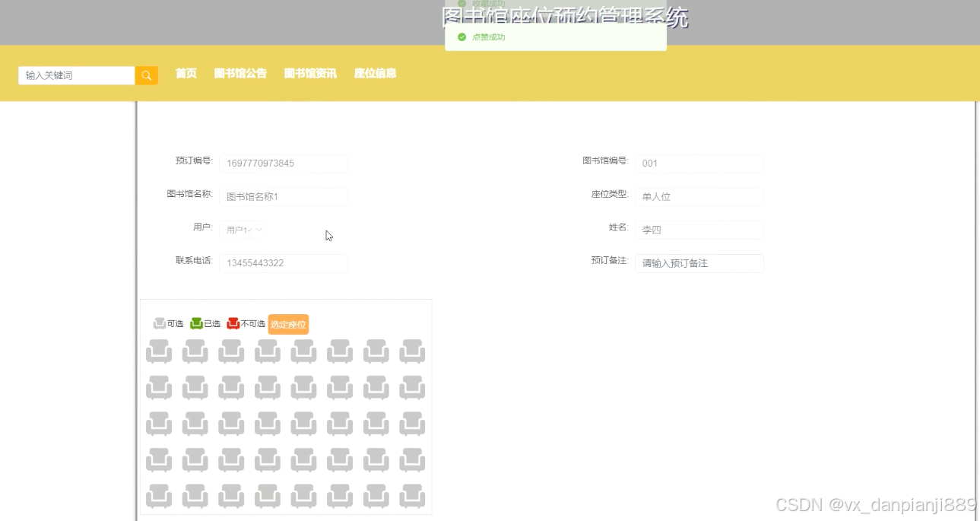Select the sixth seat in the bottom row
Viewport: 980px width, 521px height.
340,496
